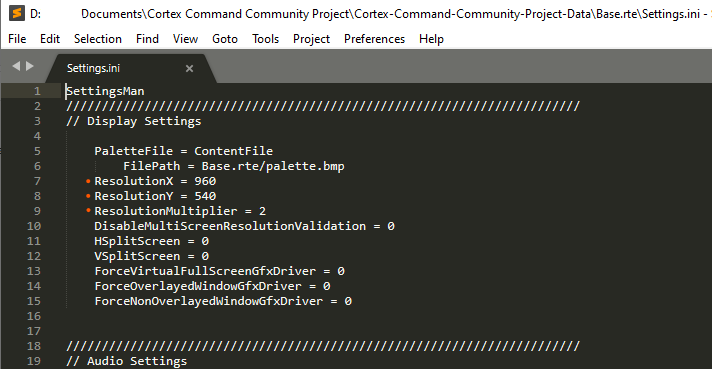This screenshot has height=369, width=712.
Task: Open the Goto menu
Action: coord(225,39)
